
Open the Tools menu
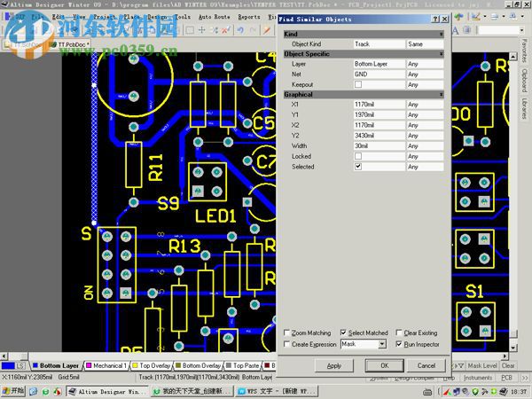[x=182, y=16]
